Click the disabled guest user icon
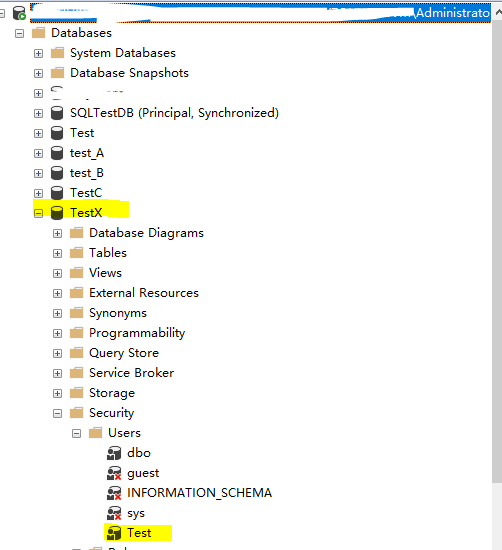502x550 pixels. [114, 473]
